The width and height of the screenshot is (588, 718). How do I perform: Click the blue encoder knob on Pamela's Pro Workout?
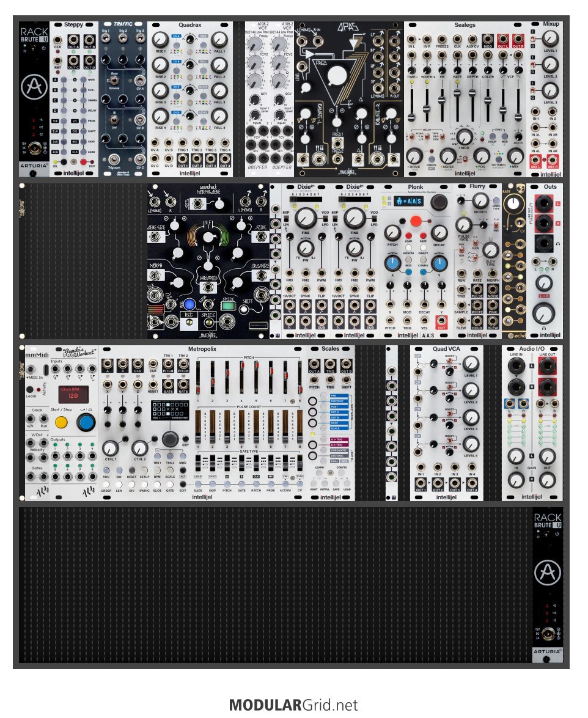click(86, 422)
